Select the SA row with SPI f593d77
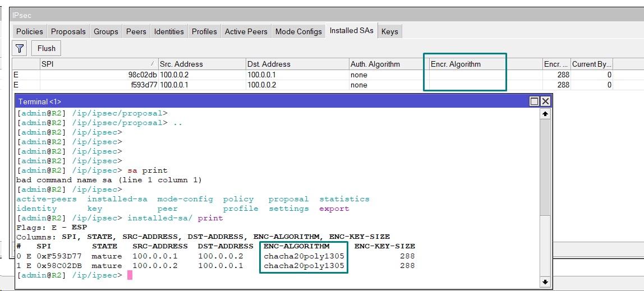 pos(312,85)
